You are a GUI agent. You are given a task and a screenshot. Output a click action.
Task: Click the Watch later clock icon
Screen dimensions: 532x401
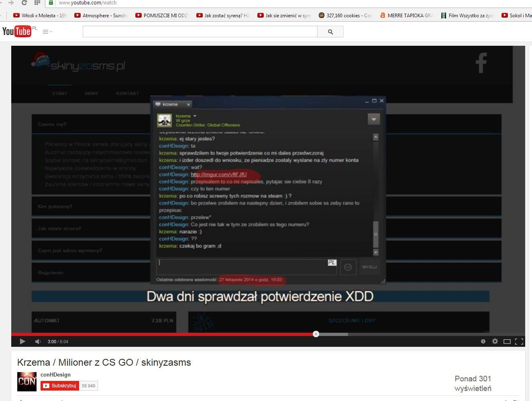483,342
